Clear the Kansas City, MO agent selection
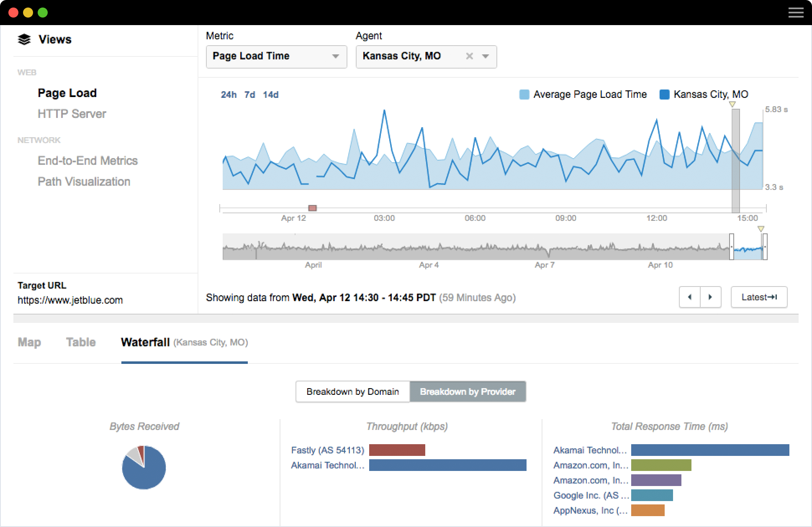Screen dimensions: 812x527 pyautogui.click(x=469, y=56)
